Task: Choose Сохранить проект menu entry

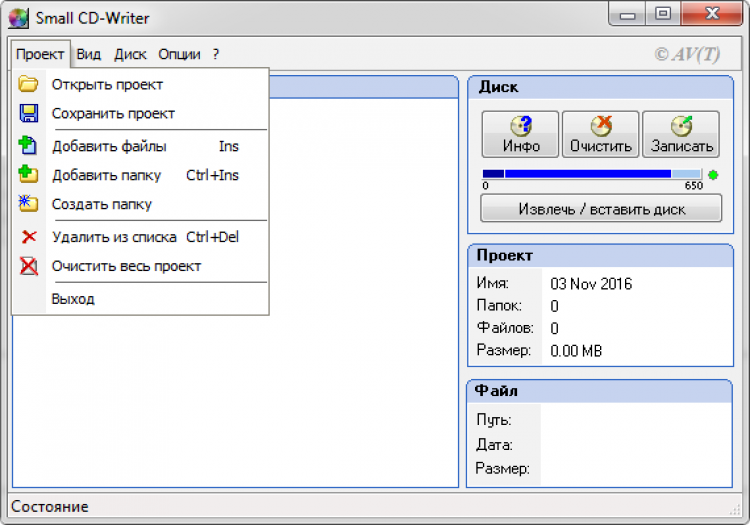Action: (141, 113)
